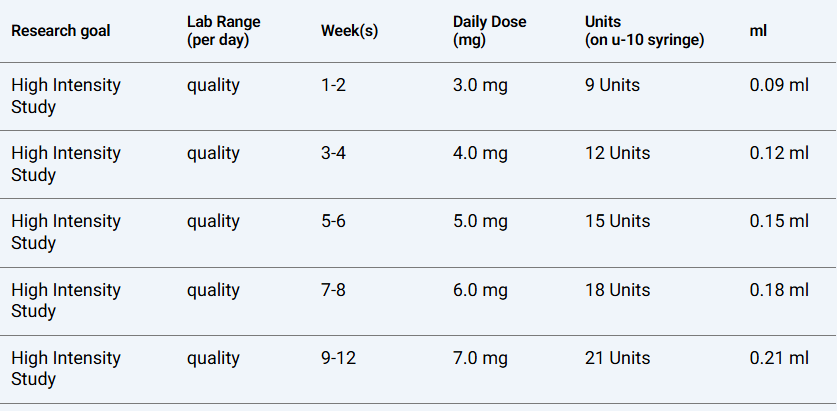
Task: Select the 9-12 weeks cell
Action: tap(338, 358)
